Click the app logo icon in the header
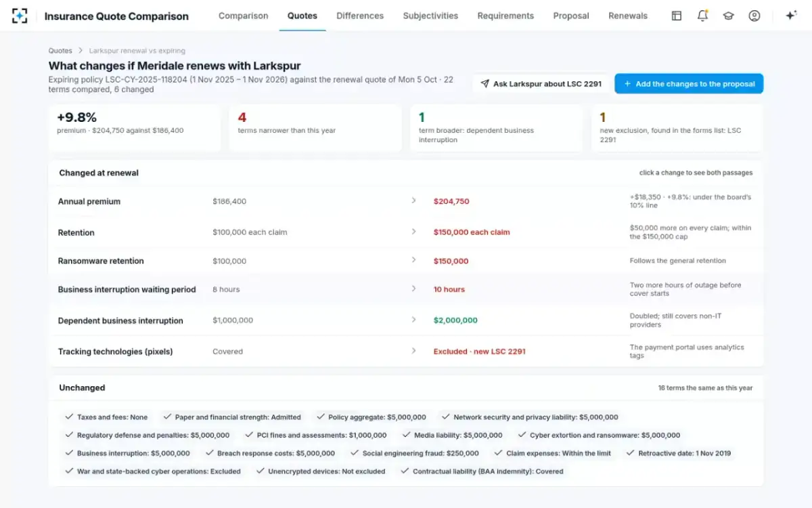 [20, 16]
